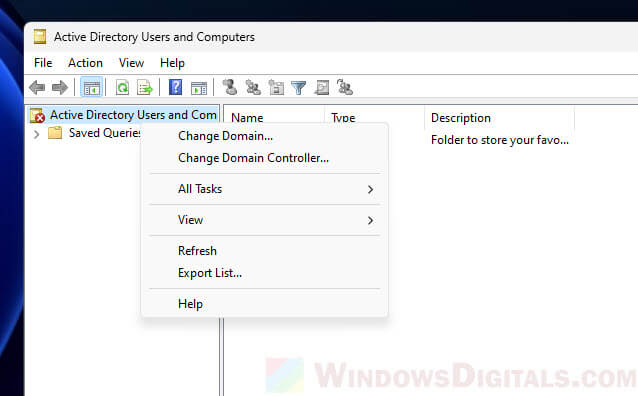Click the title bar app icon
Screen dimensions: 638x396
[x=40, y=37]
